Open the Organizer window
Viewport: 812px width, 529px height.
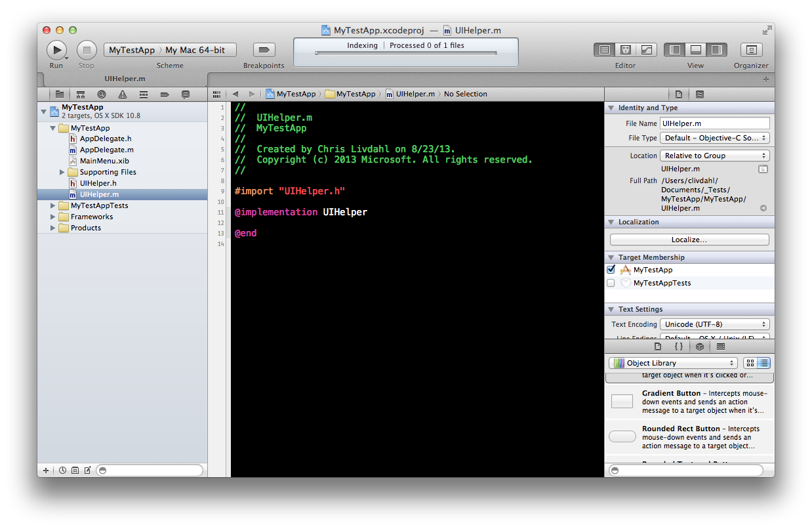(x=752, y=50)
